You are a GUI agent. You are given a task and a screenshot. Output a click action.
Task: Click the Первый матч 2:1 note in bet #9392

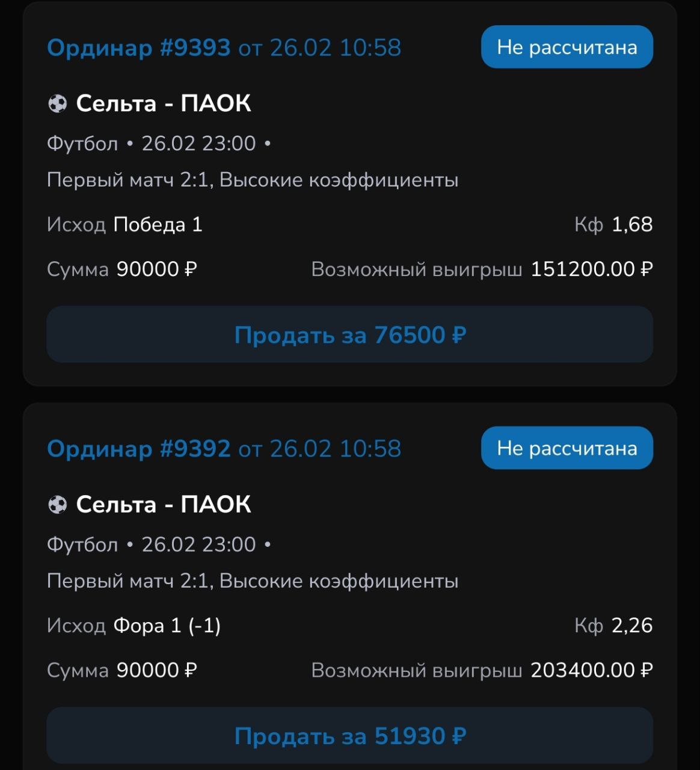pos(253,581)
